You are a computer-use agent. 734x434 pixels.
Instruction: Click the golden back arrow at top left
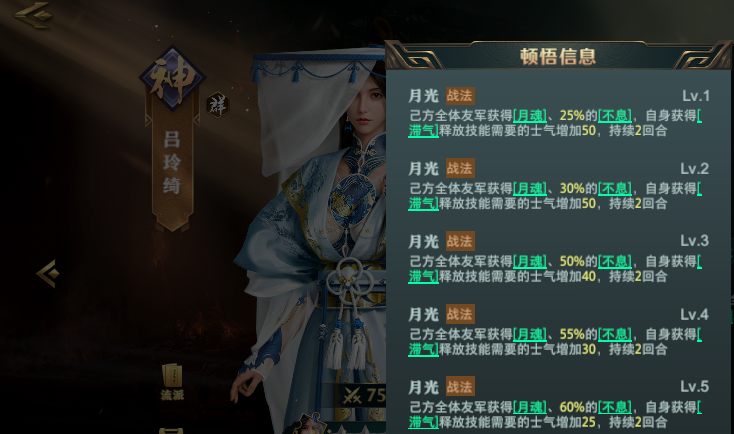coord(33,15)
